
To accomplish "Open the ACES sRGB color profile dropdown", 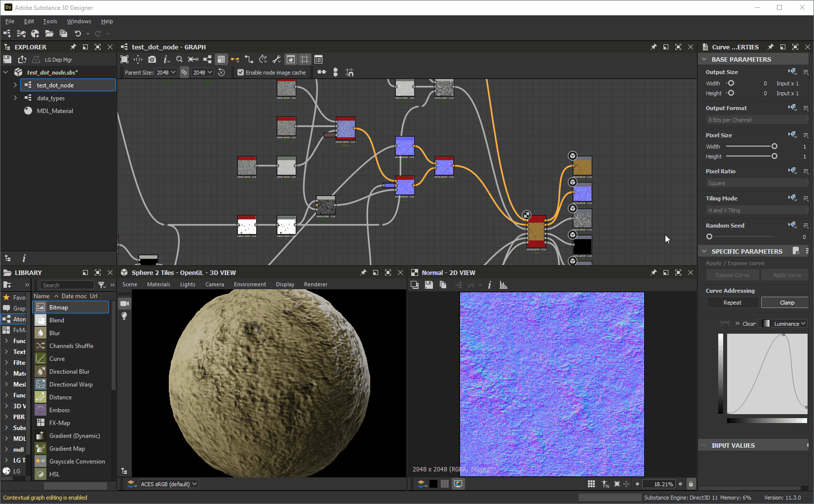I will tap(168, 484).
